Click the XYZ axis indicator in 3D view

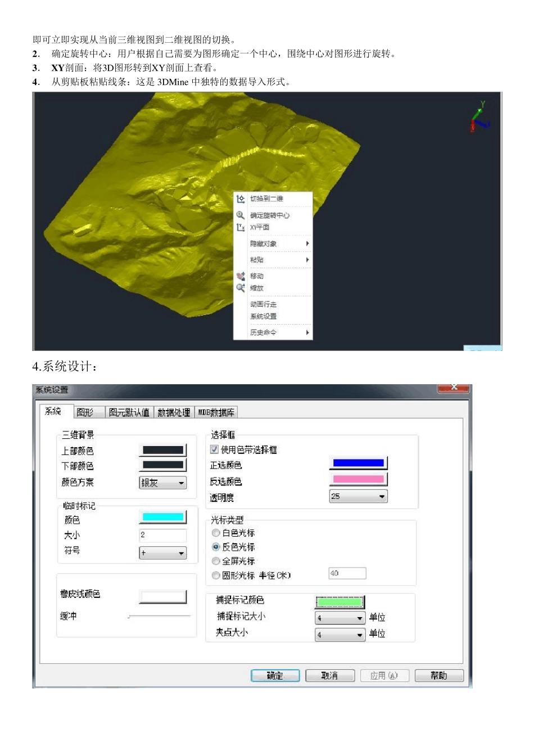click(x=479, y=116)
